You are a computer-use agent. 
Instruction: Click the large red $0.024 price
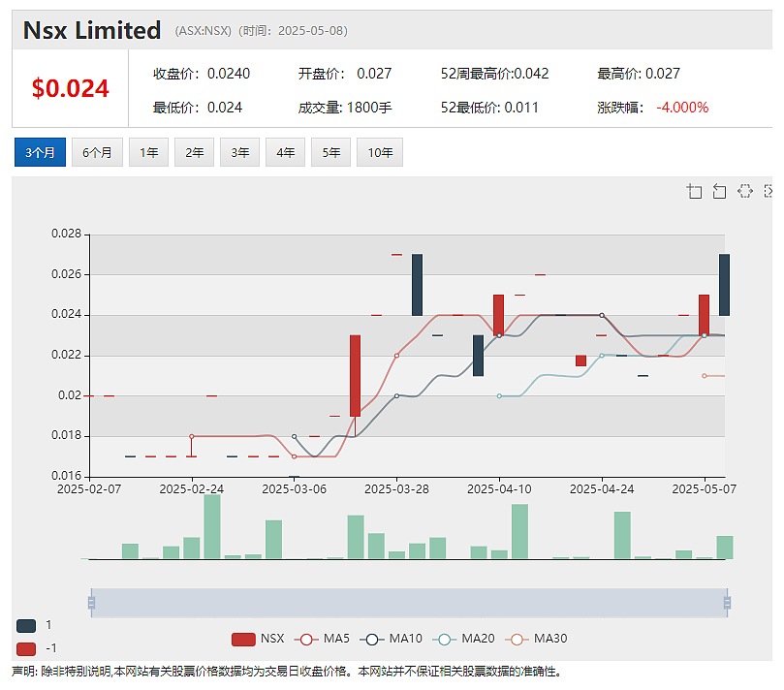[x=70, y=88]
